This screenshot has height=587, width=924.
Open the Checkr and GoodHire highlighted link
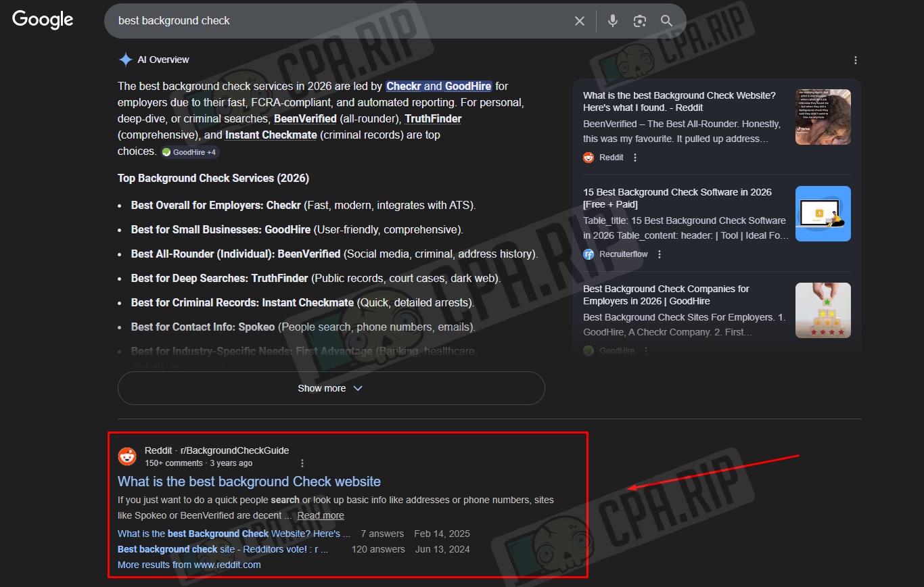click(x=439, y=86)
